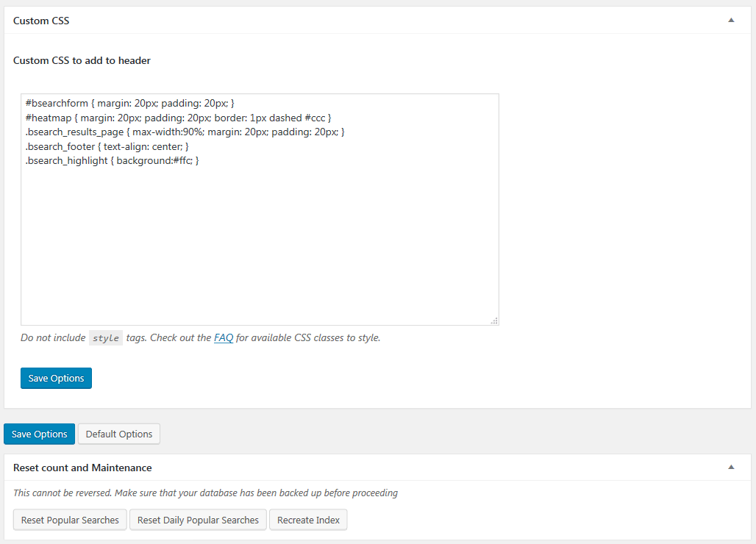Click the empty area of the CSS textarea

tap(260, 243)
